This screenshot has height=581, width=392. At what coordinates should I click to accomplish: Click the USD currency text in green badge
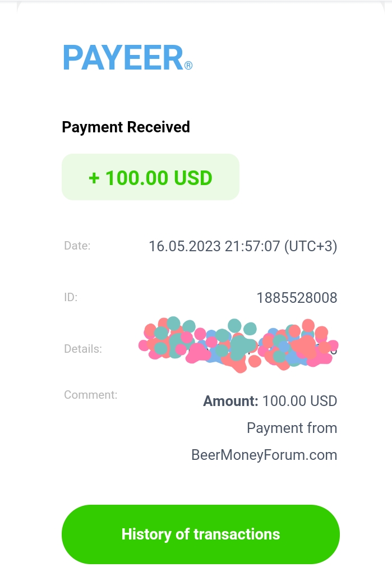(x=193, y=178)
